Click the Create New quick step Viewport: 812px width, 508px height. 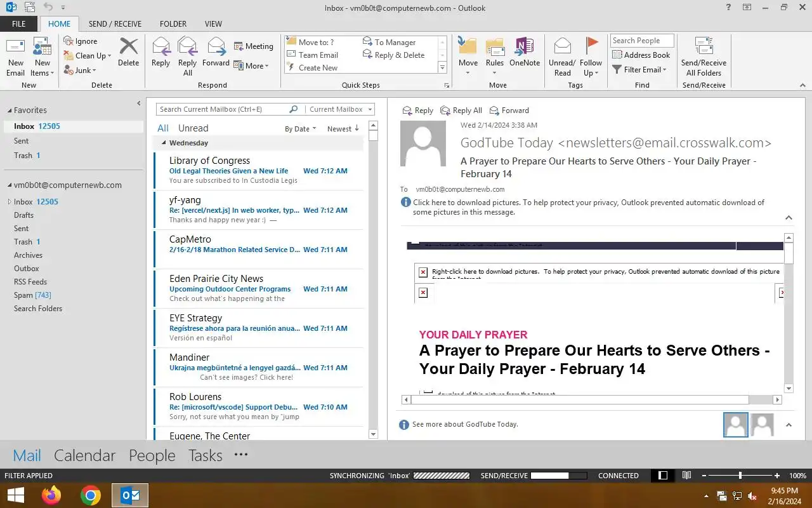pos(312,68)
